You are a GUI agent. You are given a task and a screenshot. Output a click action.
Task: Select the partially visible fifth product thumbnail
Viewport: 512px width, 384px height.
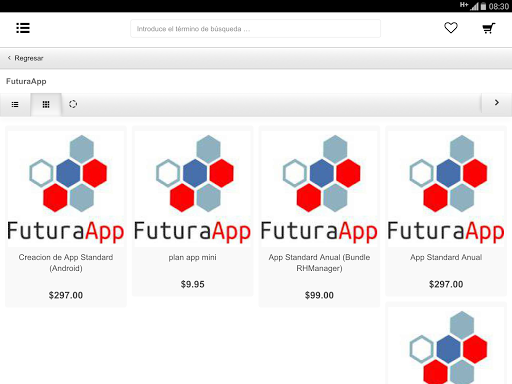pyautogui.click(x=446, y=345)
